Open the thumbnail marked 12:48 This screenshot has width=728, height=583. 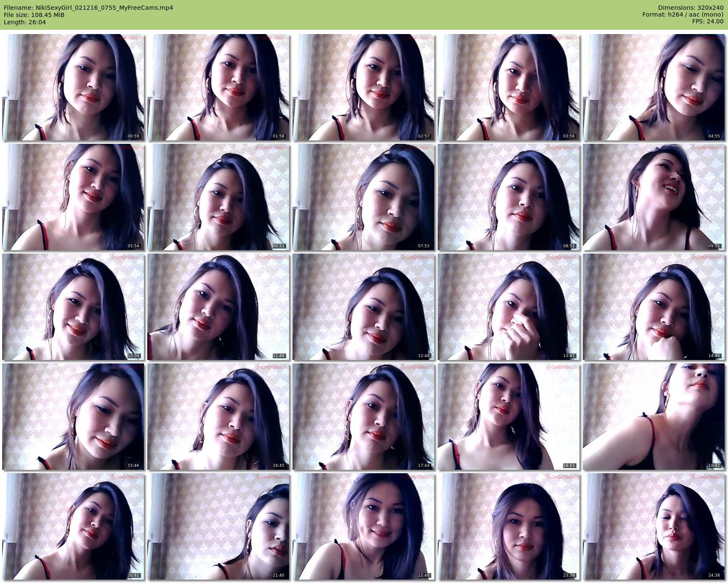[x=364, y=307]
